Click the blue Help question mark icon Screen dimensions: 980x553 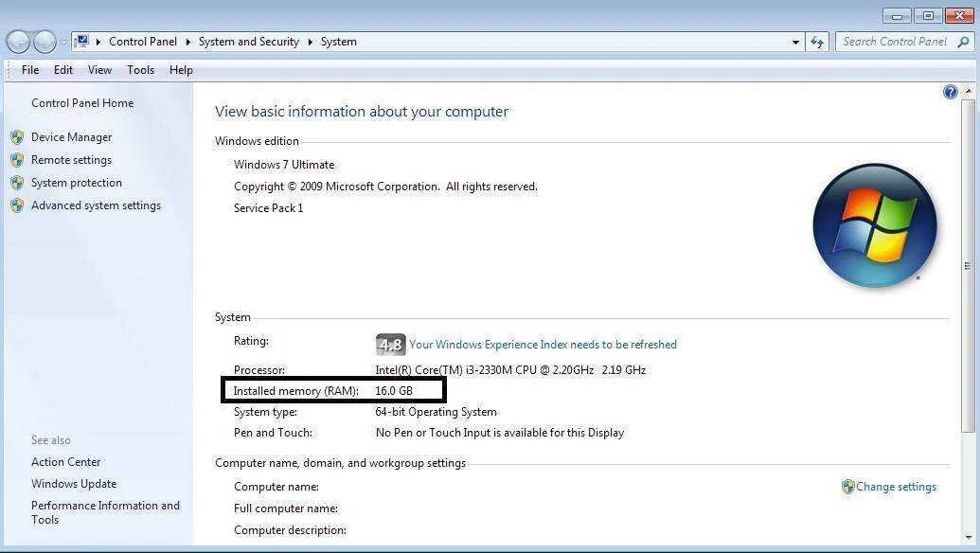(950, 92)
